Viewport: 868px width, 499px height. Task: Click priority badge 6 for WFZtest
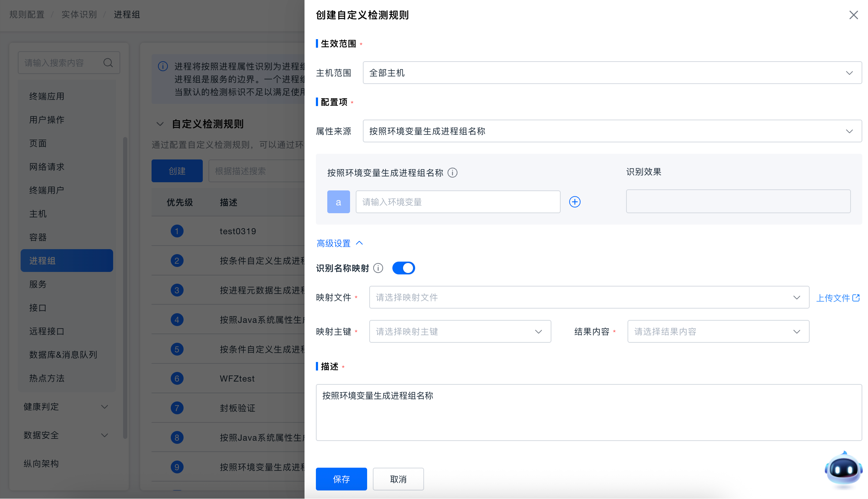[177, 378]
